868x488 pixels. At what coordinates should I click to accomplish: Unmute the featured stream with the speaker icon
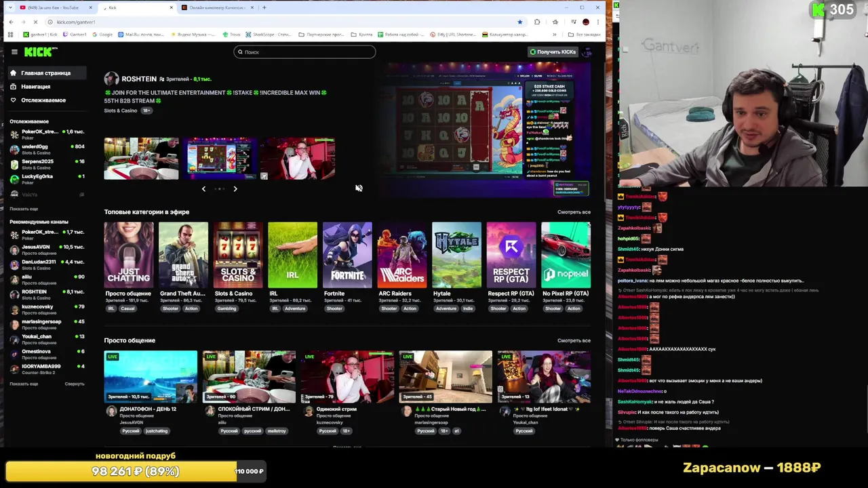click(359, 188)
